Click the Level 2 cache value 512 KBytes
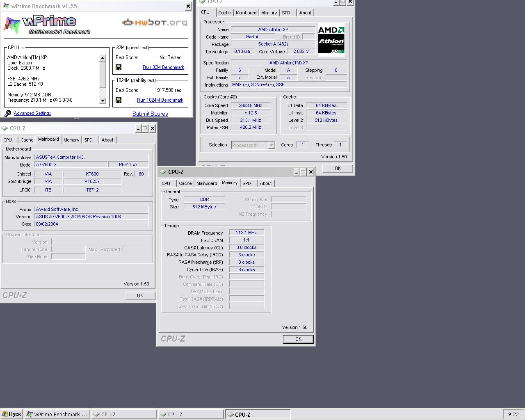Viewport: 525px width, 420px height. click(x=326, y=120)
